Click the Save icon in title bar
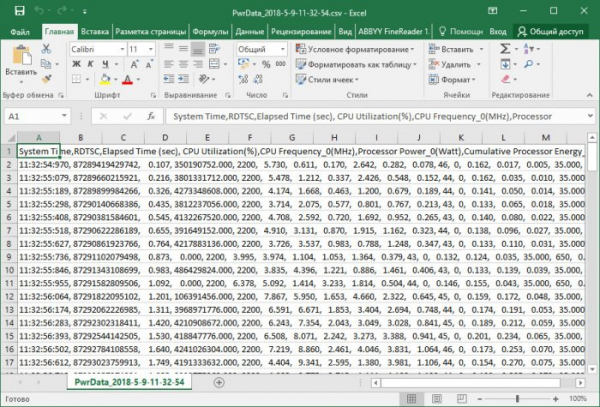 [x=20, y=11]
